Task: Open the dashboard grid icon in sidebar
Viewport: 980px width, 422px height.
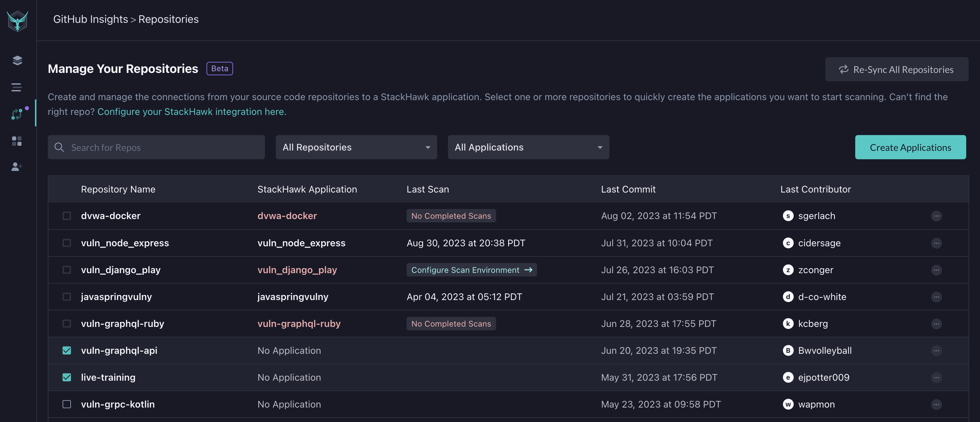Action: pyautogui.click(x=17, y=141)
